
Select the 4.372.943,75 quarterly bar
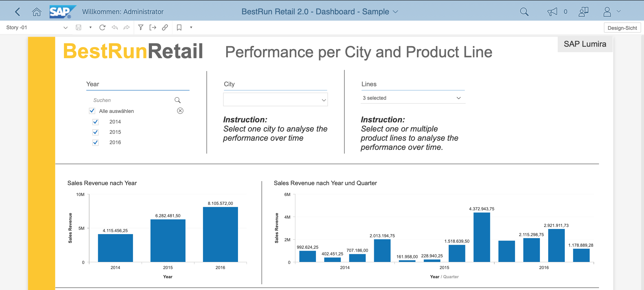tap(482, 237)
